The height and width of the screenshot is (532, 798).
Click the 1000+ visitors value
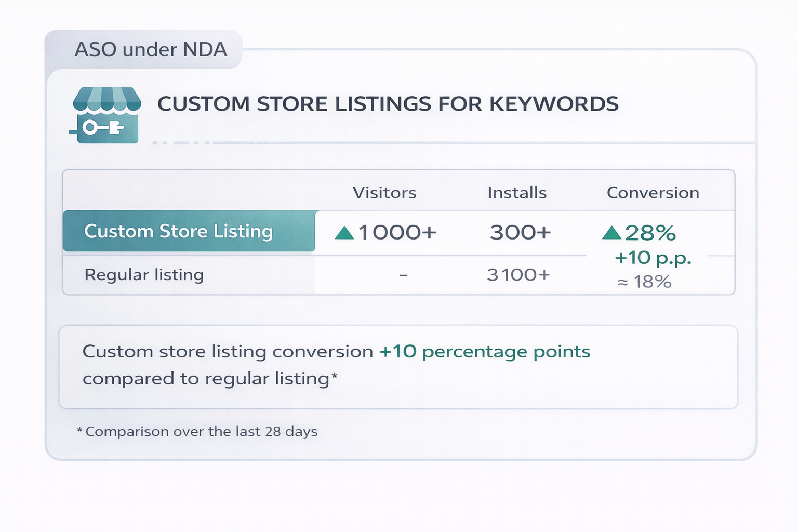(397, 233)
